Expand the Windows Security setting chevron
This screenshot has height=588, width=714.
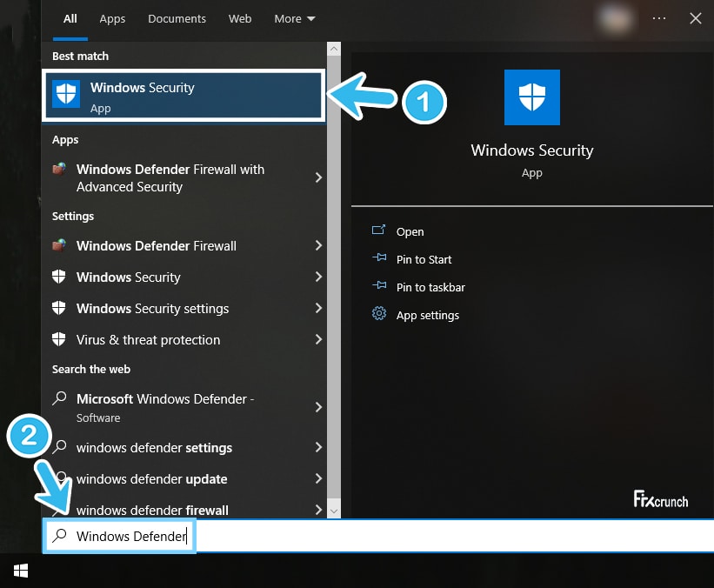319,277
